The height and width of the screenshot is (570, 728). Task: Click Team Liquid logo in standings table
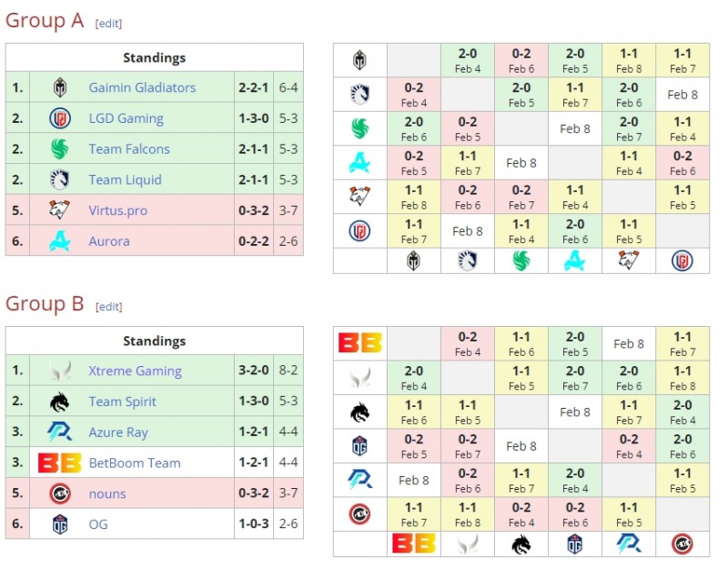60,179
